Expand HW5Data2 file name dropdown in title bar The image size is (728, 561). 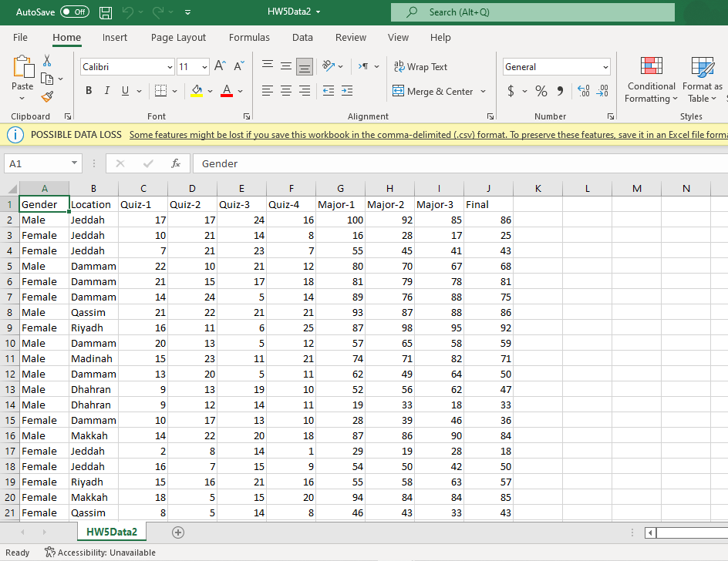318,12
